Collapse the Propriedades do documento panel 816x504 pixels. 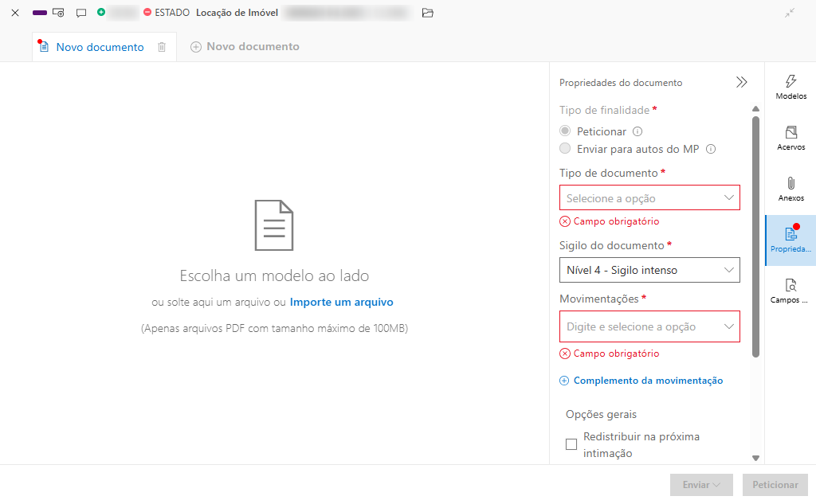(x=742, y=82)
